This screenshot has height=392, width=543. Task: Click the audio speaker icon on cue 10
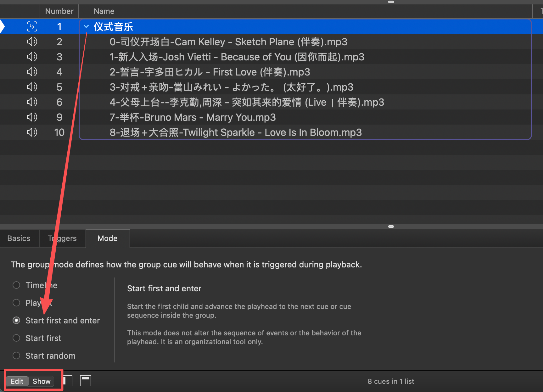pos(32,132)
